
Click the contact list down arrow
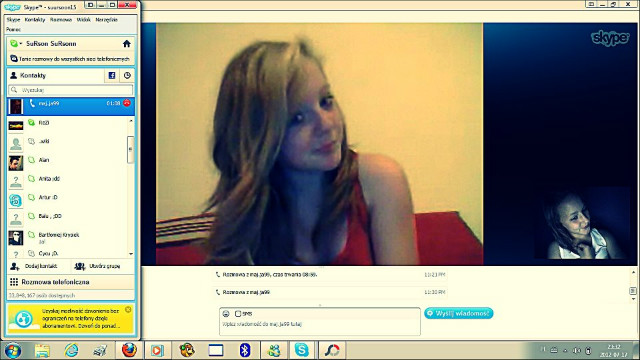tap(131, 253)
